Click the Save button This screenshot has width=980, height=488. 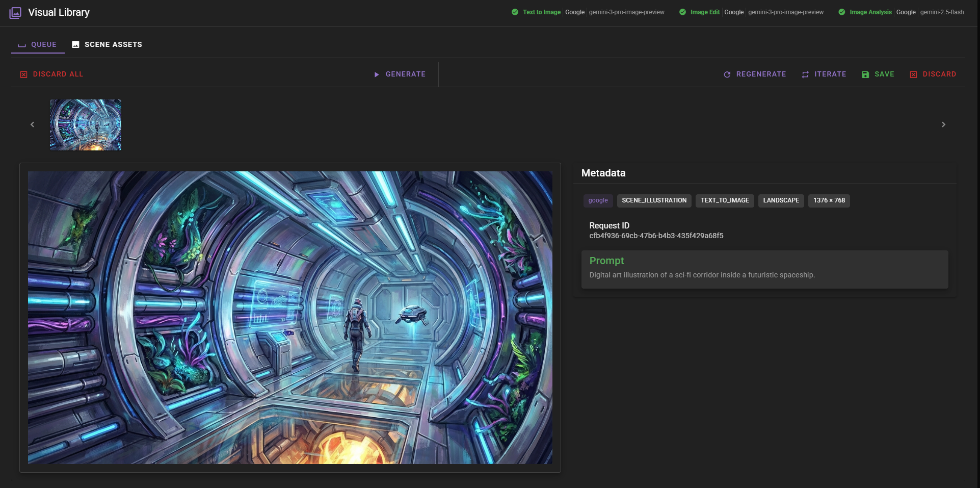(878, 74)
